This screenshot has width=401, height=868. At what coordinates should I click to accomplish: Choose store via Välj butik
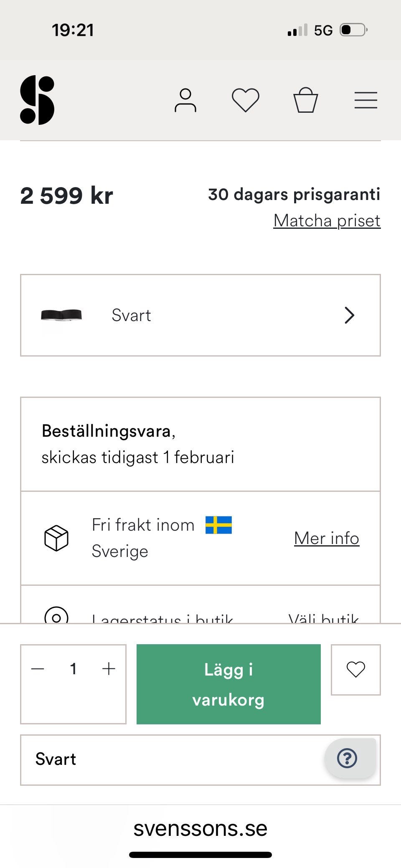(x=323, y=618)
